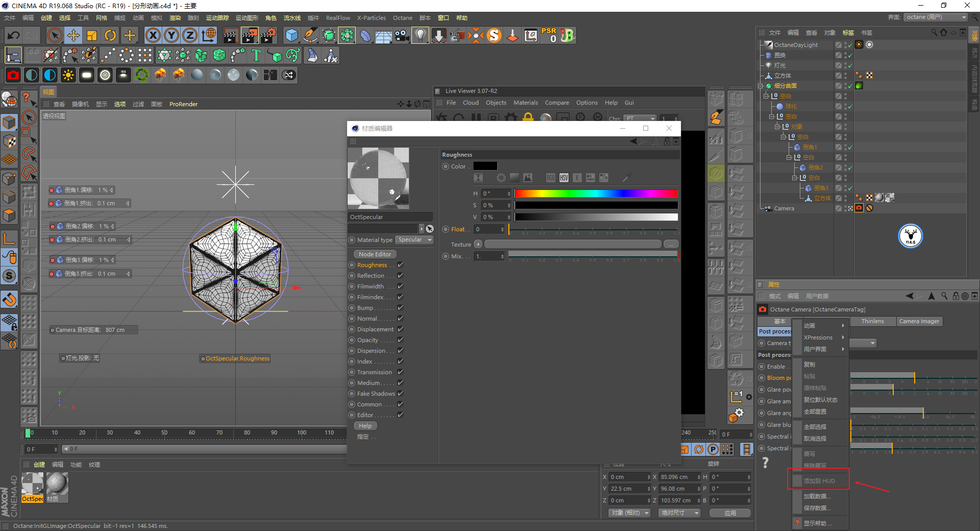Pick the eyedropper color picker tool
The width and height of the screenshot is (980, 531).
point(626,178)
